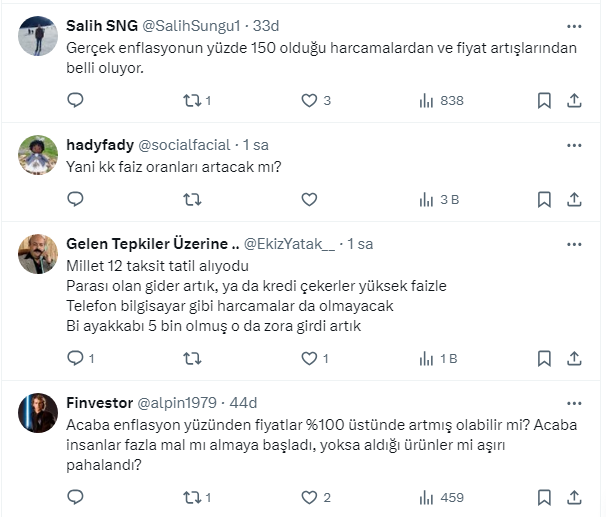
Task: Open more options on hadyfady's tweet
Action: 574,144
